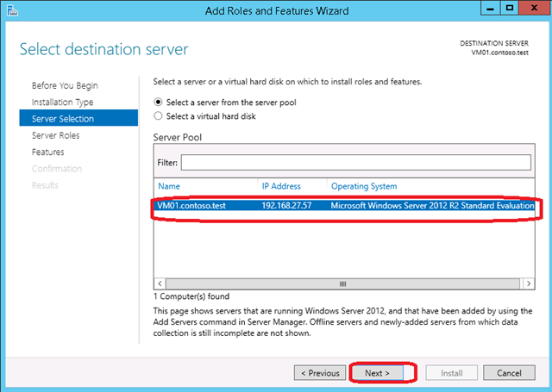Continue with the Next button
Screen dimensions: 552x392
[x=377, y=373]
